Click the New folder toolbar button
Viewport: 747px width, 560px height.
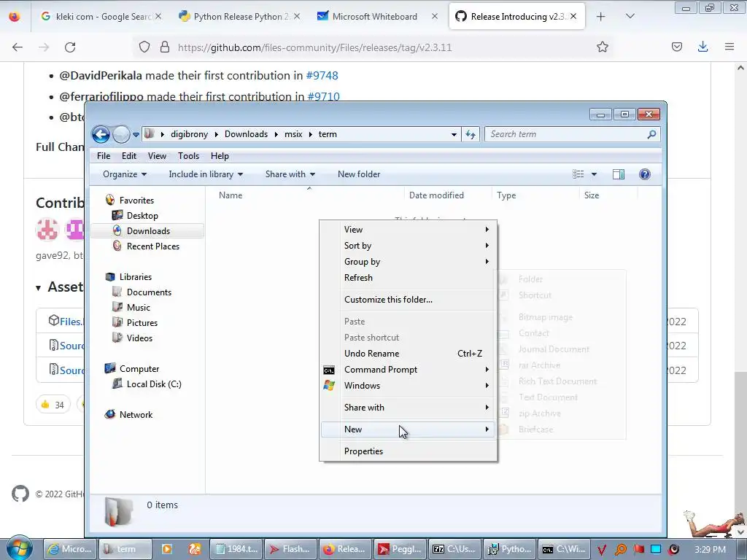pyautogui.click(x=359, y=174)
